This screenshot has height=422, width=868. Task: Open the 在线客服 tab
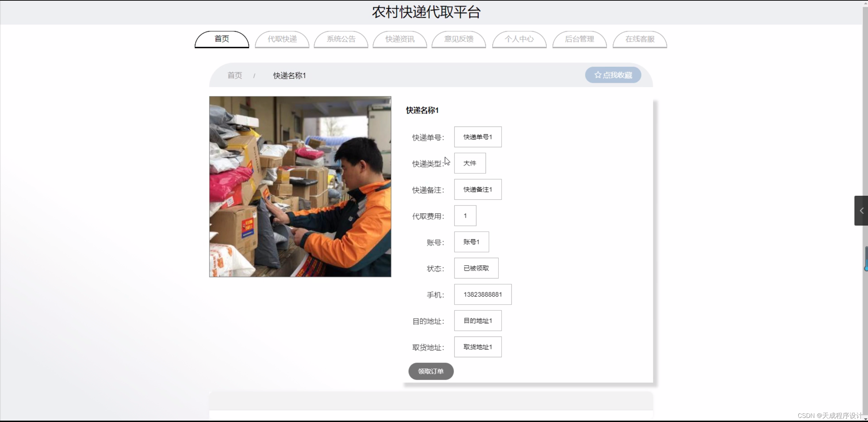tap(640, 39)
